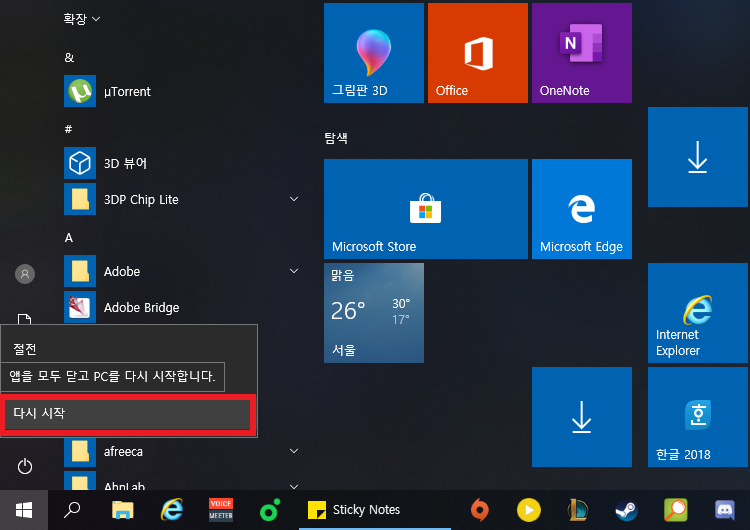Open the 한글 2018 tile

pos(698,417)
